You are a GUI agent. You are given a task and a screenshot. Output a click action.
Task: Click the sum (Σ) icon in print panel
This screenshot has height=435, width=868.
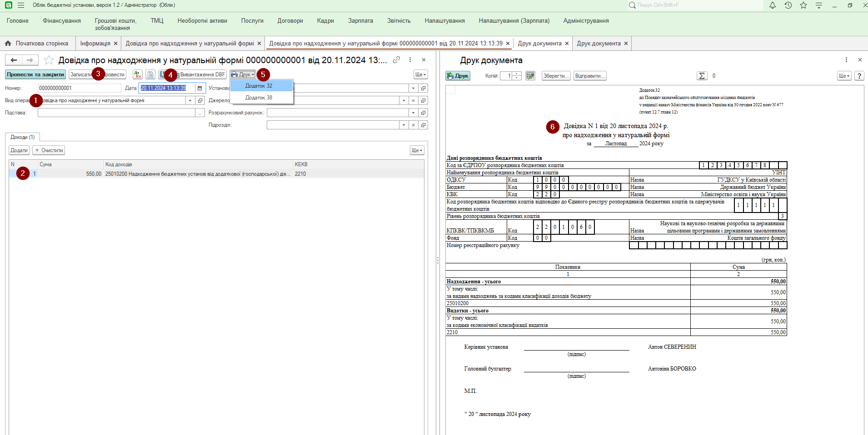click(x=702, y=76)
